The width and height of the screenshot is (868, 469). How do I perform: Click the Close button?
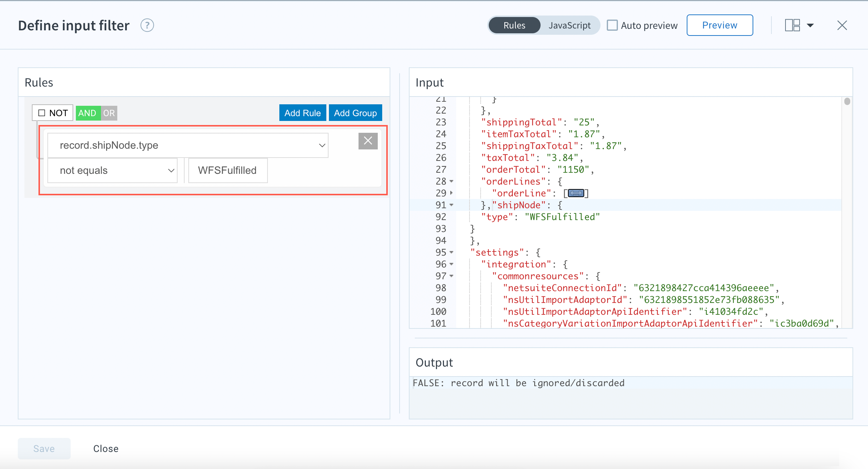pyautogui.click(x=106, y=449)
